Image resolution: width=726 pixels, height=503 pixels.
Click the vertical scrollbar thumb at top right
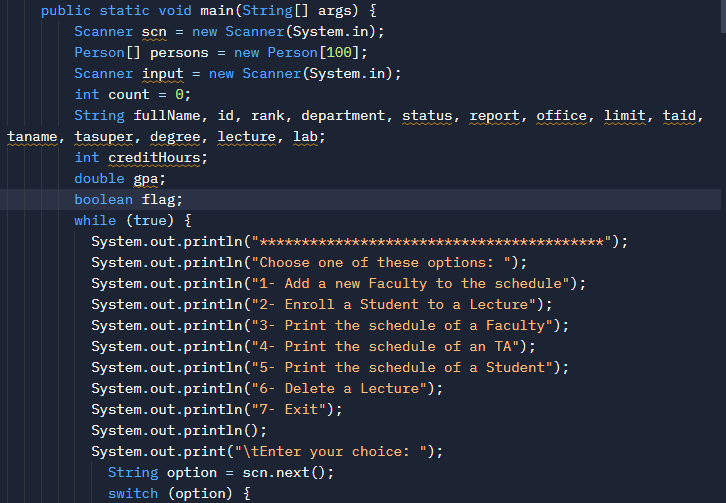coord(723,16)
